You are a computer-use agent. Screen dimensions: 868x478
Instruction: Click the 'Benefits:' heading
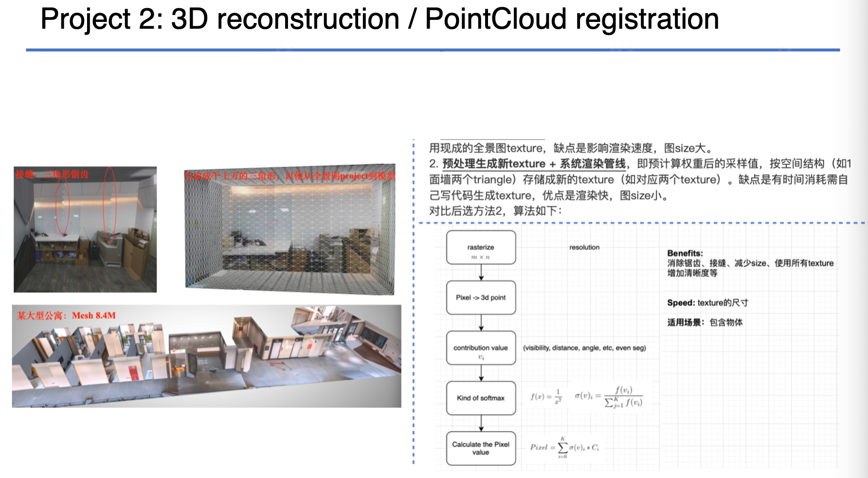(x=685, y=253)
